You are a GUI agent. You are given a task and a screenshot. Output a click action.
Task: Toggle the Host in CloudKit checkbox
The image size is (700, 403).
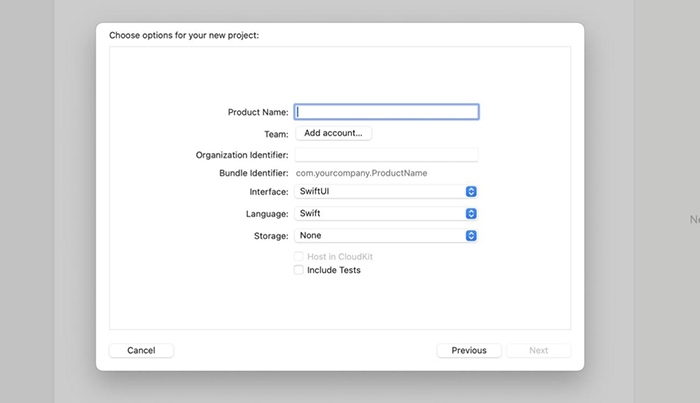tap(299, 257)
